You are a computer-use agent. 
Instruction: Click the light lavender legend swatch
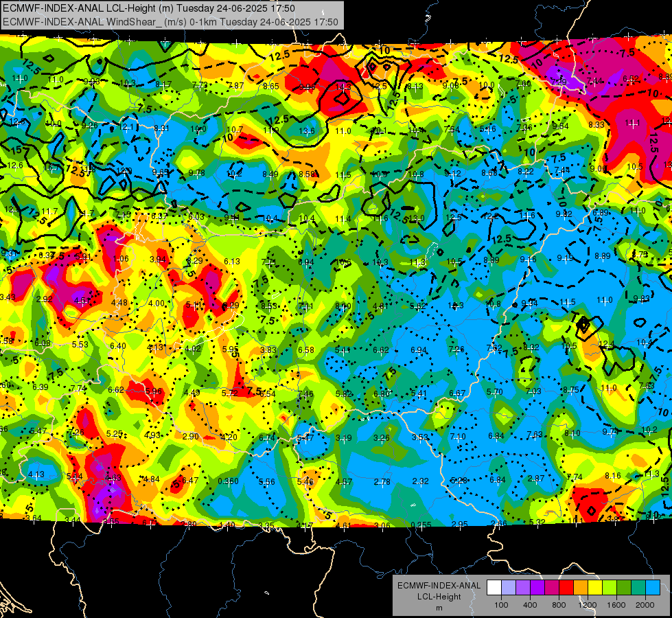(509, 588)
